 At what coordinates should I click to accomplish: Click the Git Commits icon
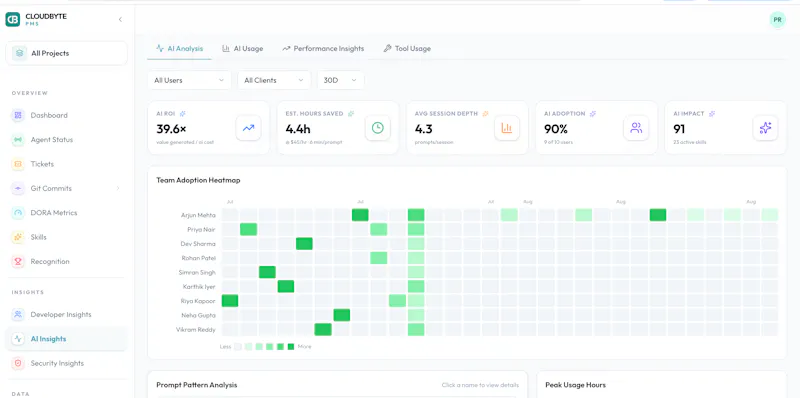18,188
